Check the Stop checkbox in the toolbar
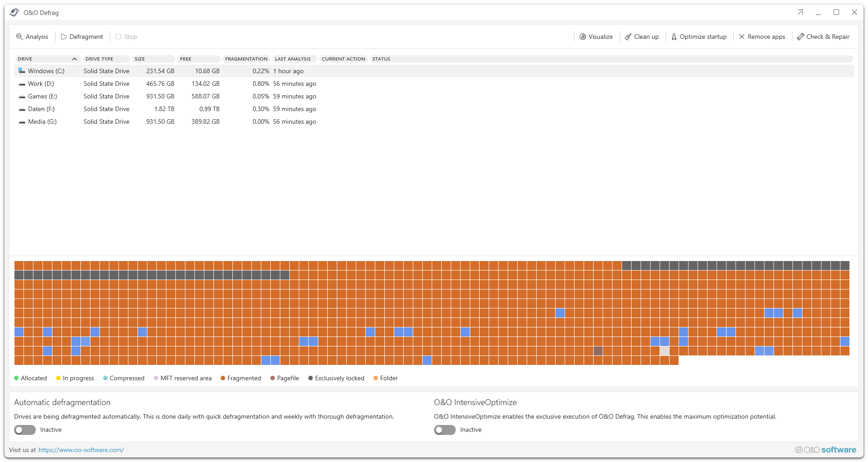 (x=118, y=37)
